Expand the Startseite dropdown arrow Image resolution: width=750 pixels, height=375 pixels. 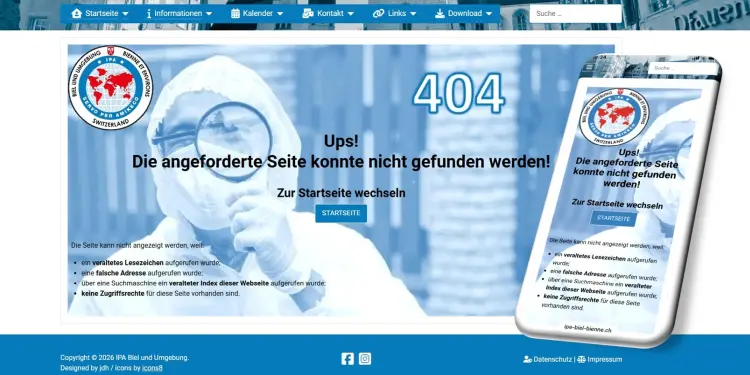point(125,14)
